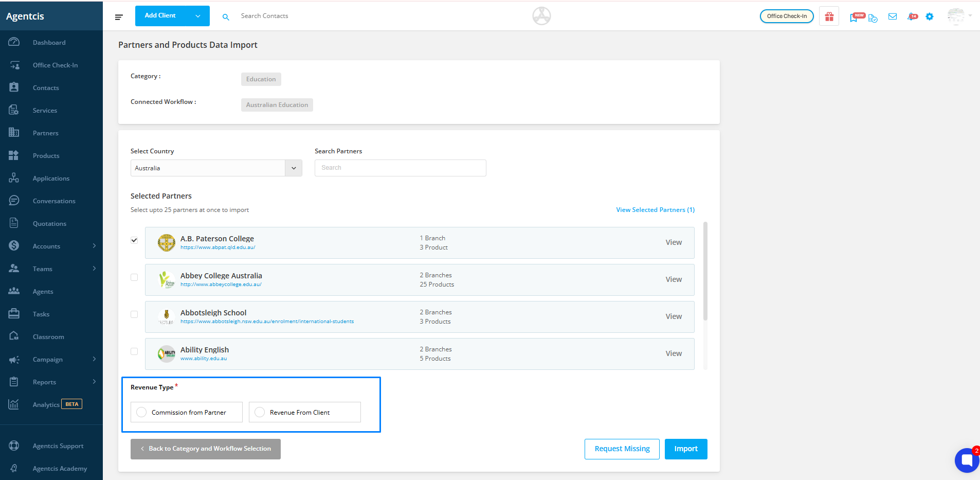Uncheck A.B. Paterson College checkbox
This screenshot has height=480, width=980.
[134, 240]
